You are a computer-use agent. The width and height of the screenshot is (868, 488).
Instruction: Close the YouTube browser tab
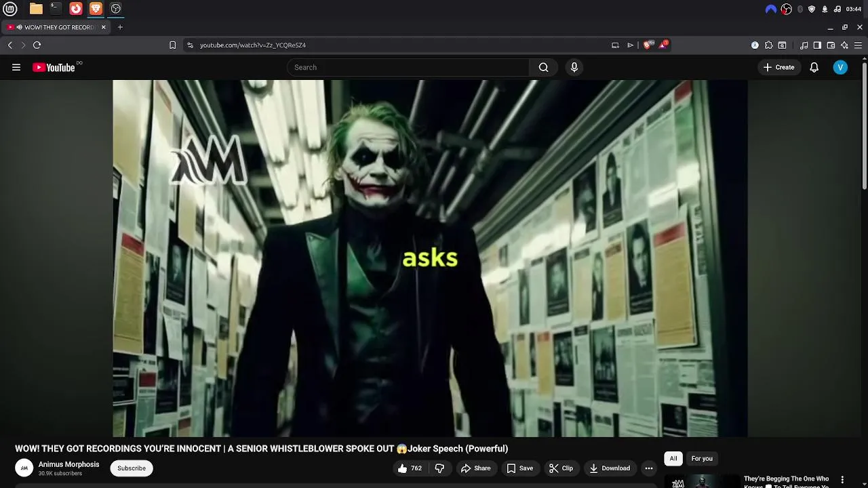[x=104, y=27]
